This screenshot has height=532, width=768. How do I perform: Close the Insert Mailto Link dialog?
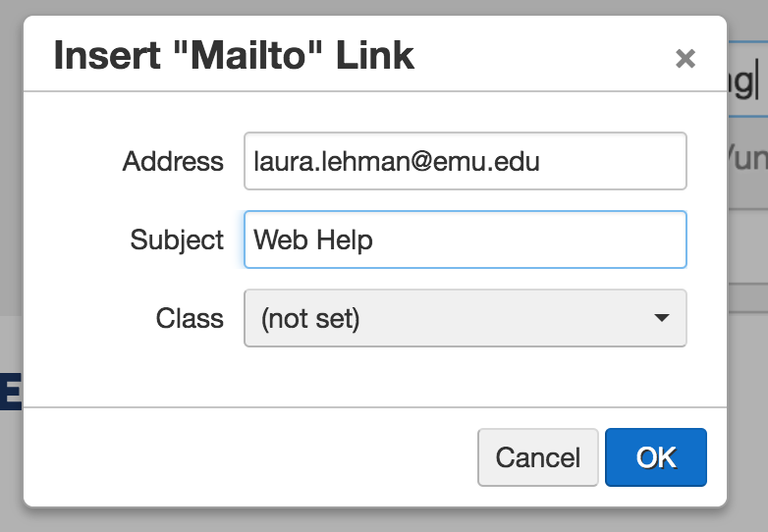(x=686, y=59)
